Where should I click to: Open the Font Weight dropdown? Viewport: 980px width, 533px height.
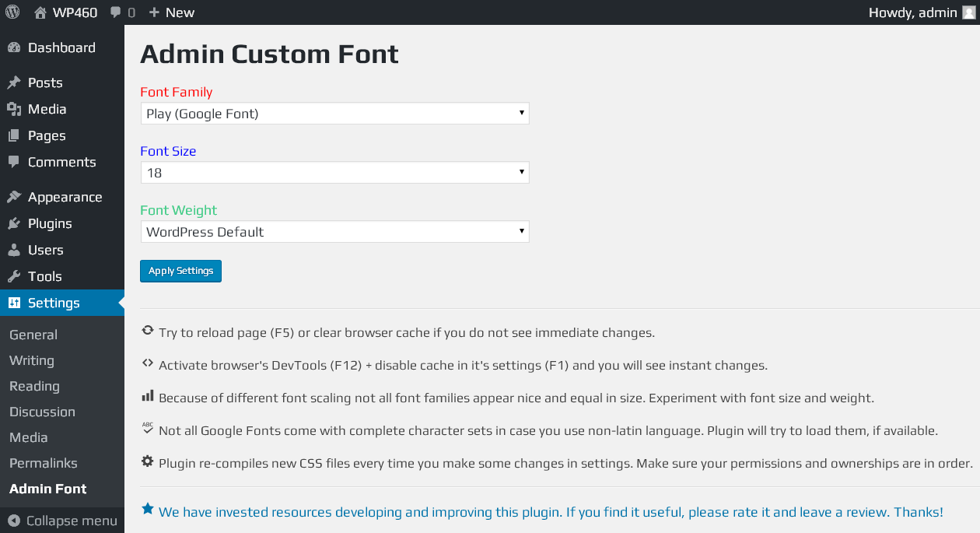(334, 232)
